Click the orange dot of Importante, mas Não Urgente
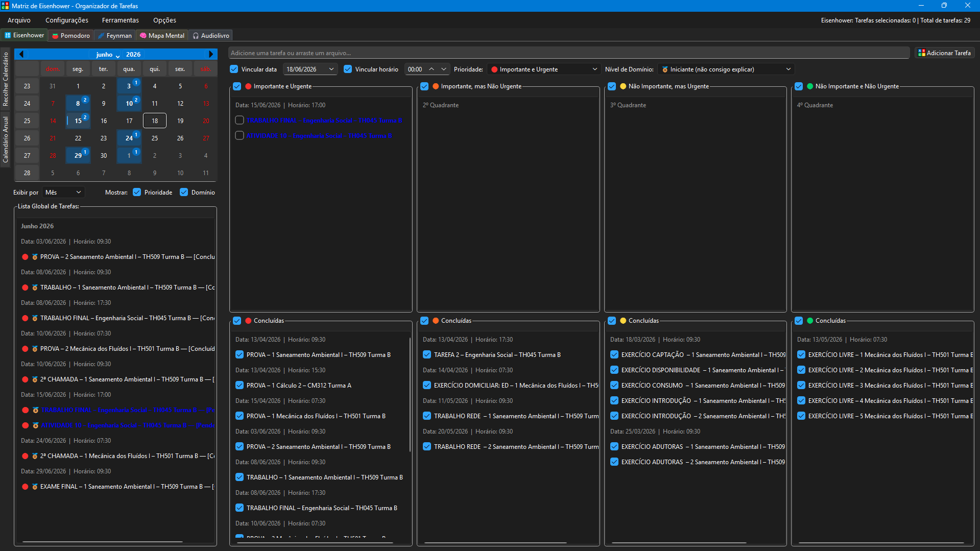980x551 pixels. (x=436, y=86)
